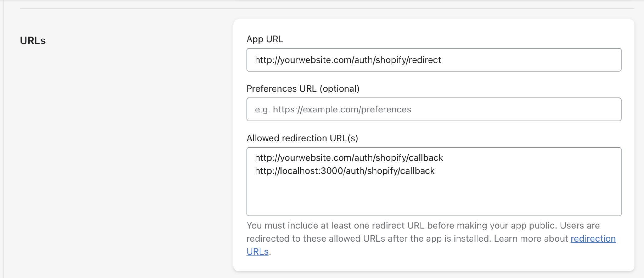The width and height of the screenshot is (644, 278).
Task: Click the Allowed redirection URL(s) label
Action: click(302, 138)
